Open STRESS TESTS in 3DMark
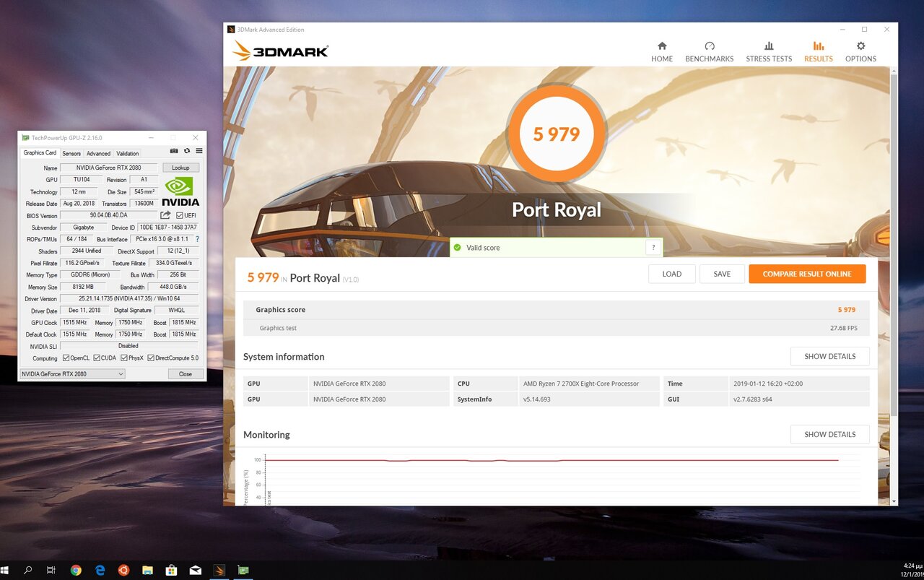Image resolution: width=924 pixels, height=580 pixels. (x=769, y=52)
